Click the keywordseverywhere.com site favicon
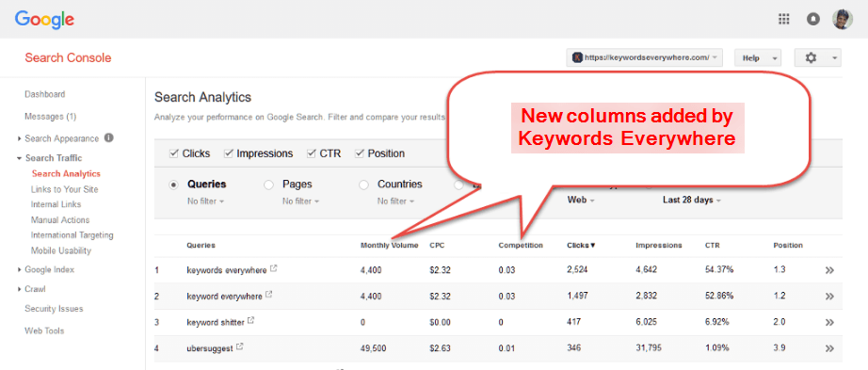The height and width of the screenshot is (370, 868). tap(578, 57)
